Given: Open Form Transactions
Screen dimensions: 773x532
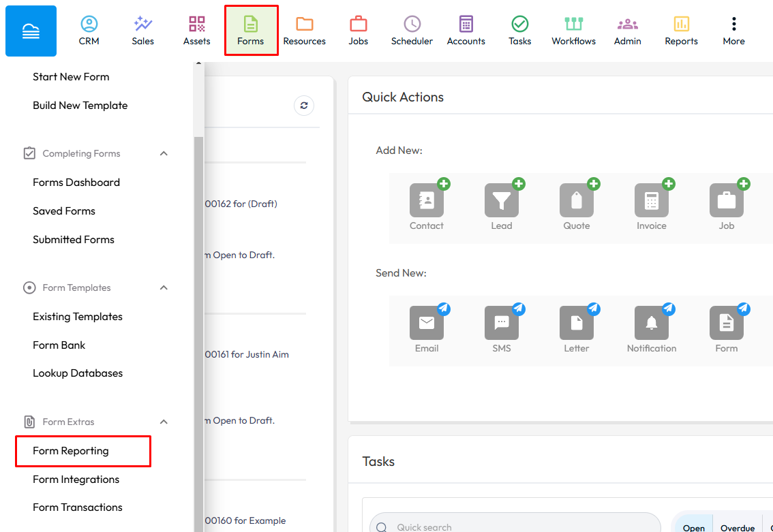Looking at the screenshot, I should click(78, 507).
